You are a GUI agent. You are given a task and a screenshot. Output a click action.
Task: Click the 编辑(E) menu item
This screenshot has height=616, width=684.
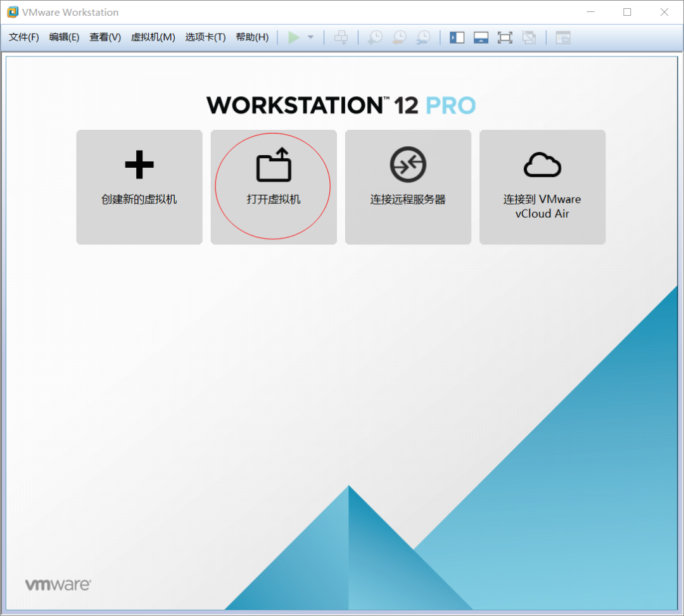64,37
